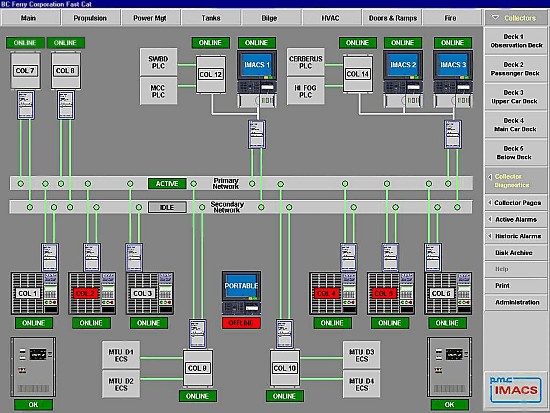Viewport: 550px width, 413px height.
Task: Expand Active Alarms entry
Action: [x=516, y=219]
